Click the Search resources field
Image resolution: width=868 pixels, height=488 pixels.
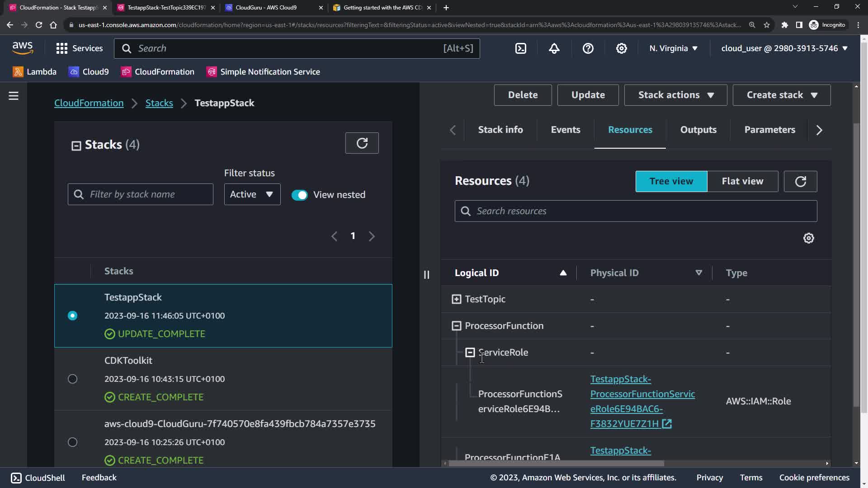642,211
